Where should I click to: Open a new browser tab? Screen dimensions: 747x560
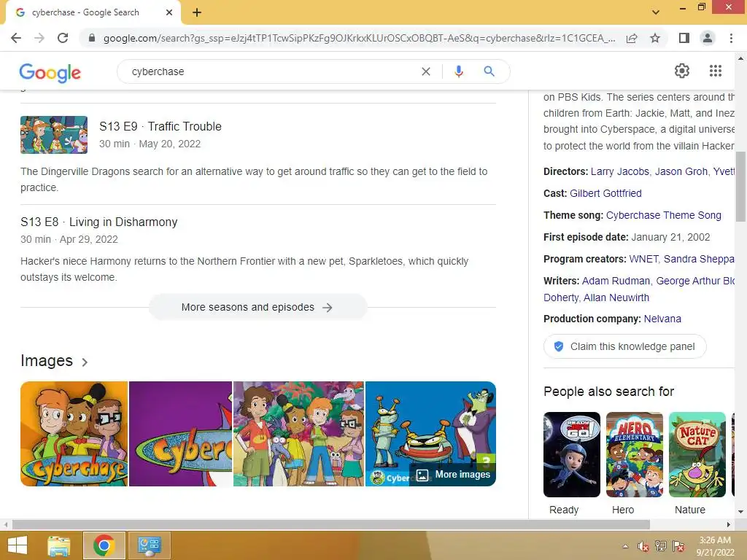click(x=197, y=12)
